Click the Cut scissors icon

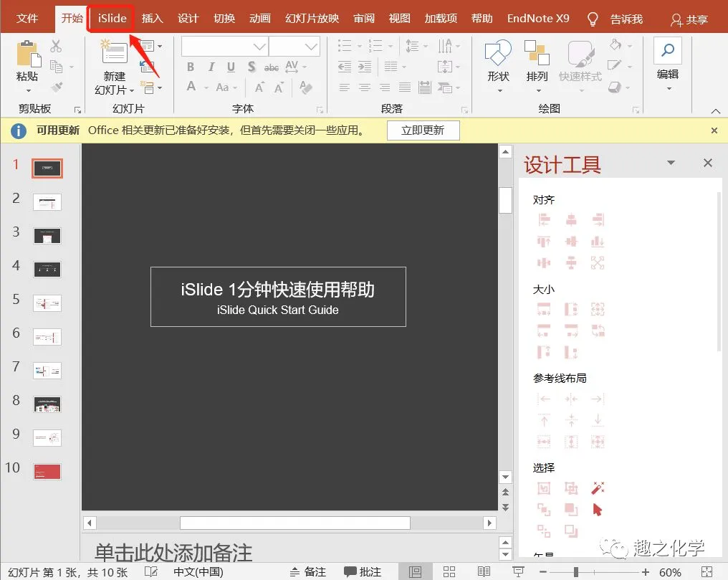point(56,46)
